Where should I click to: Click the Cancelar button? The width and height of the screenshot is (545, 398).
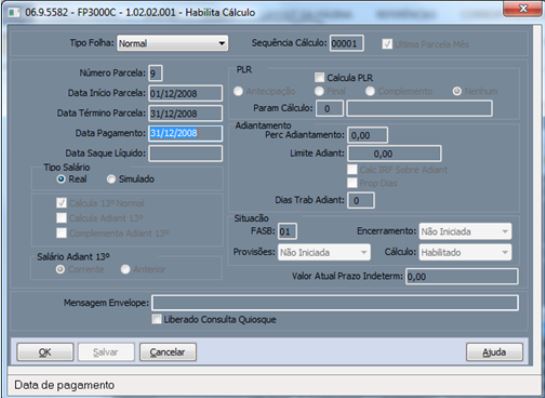click(x=168, y=352)
